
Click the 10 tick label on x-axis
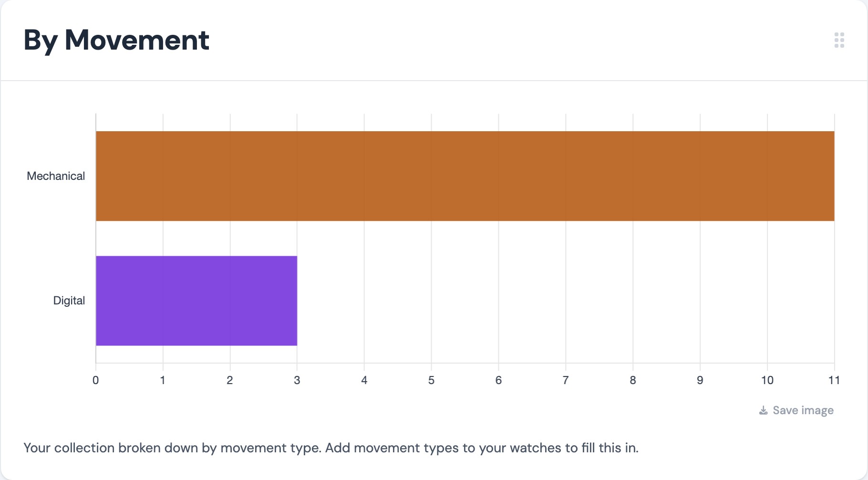pyautogui.click(x=767, y=380)
